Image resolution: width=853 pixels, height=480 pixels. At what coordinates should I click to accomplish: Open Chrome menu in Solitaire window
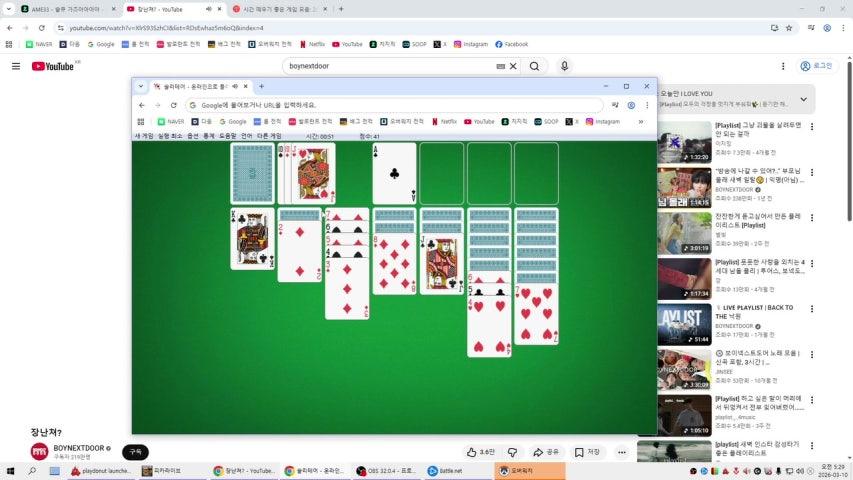(647, 105)
